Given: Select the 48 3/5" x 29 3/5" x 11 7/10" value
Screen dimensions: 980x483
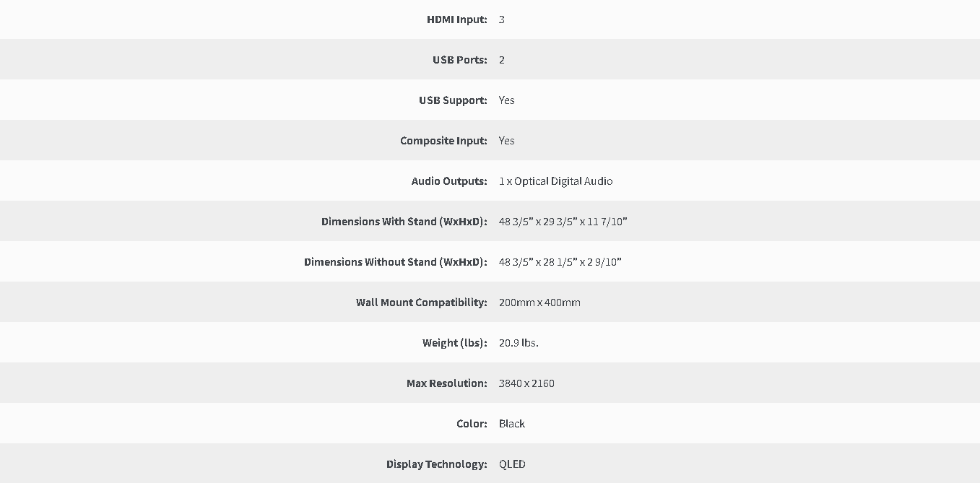Looking at the screenshot, I should point(563,222).
